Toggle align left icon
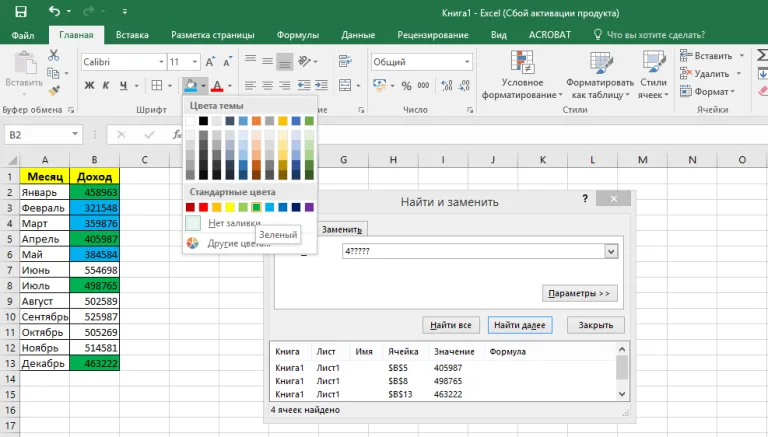This screenshot has height=437, width=768. 250,86
